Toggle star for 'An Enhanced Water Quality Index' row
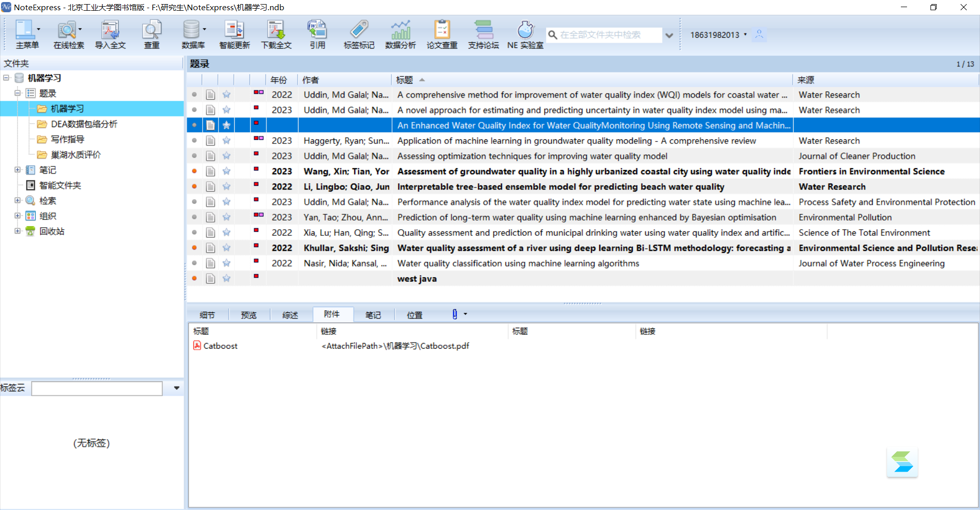 (x=227, y=125)
